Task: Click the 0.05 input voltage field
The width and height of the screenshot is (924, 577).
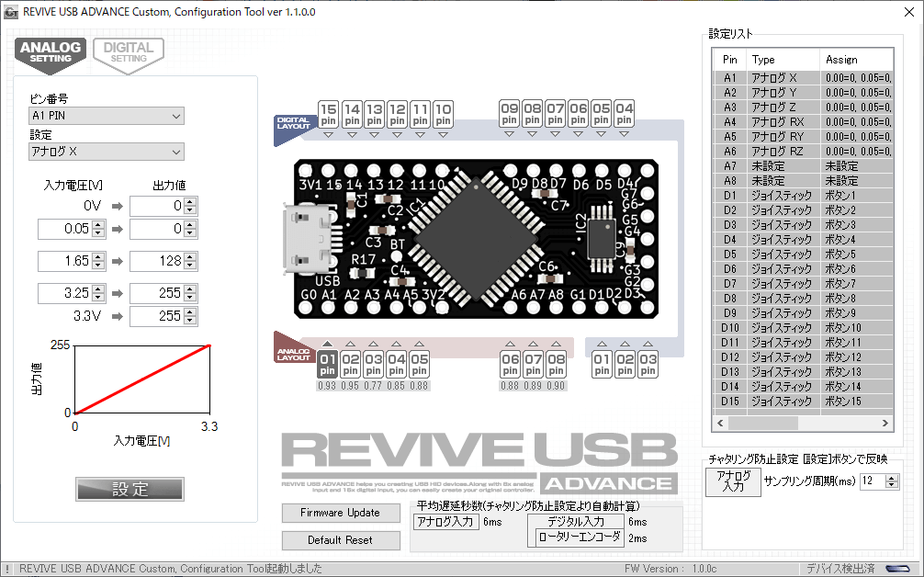Action: click(x=72, y=229)
